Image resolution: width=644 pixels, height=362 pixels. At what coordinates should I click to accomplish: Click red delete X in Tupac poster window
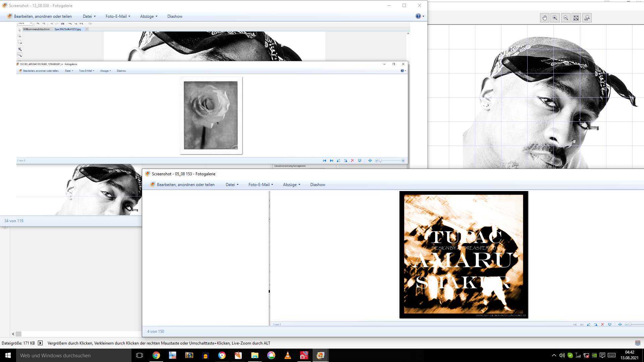[x=602, y=324]
